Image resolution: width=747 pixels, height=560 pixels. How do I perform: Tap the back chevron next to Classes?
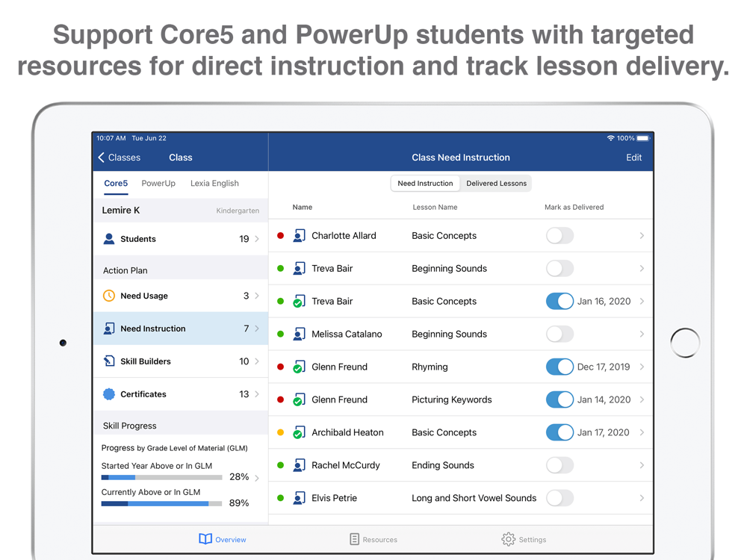[x=101, y=158]
